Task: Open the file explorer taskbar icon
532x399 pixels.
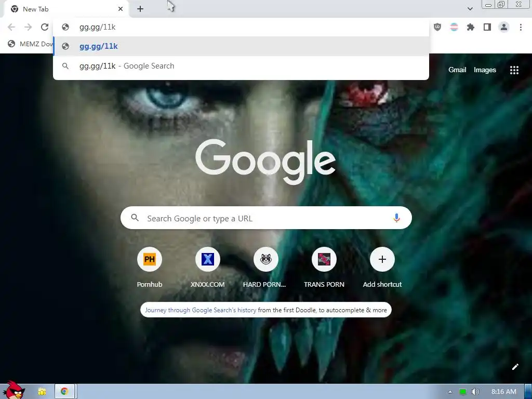Action: [42, 392]
